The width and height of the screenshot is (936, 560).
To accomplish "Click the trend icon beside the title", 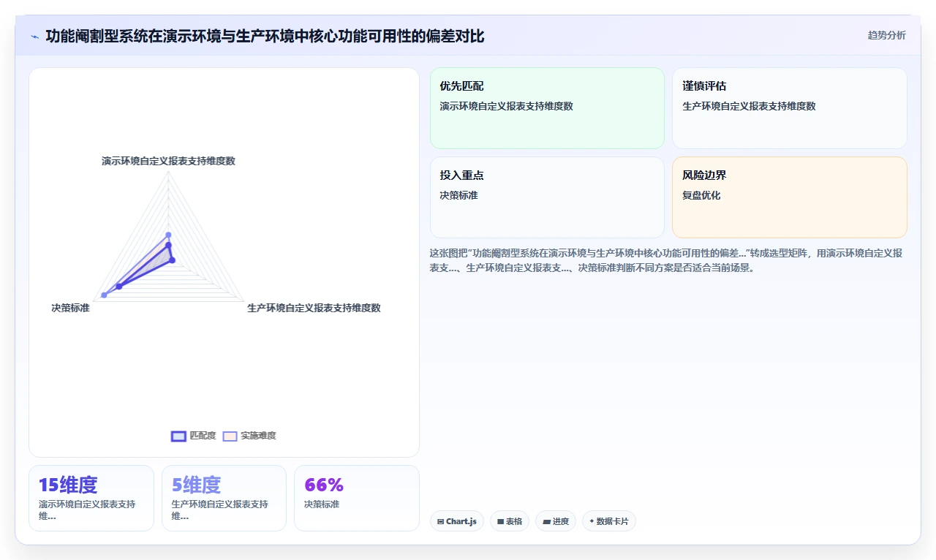I will click(35, 37).
